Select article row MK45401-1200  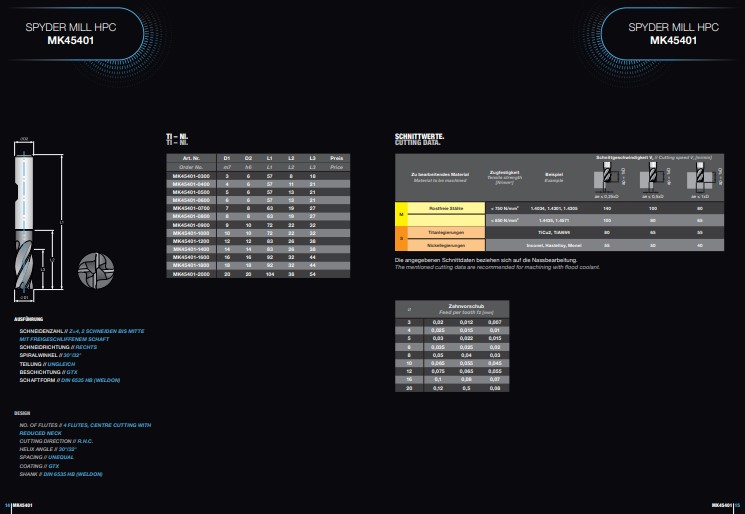pos(258,241)
